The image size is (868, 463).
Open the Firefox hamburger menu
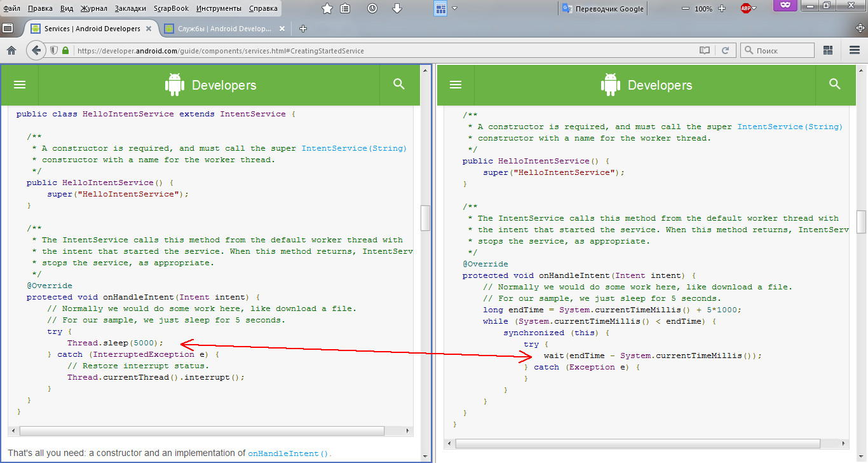[x=855, y=50]
